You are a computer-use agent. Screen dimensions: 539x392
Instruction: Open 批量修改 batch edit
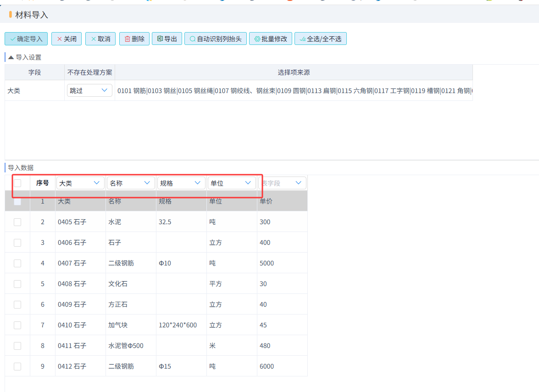pos(271,39)
